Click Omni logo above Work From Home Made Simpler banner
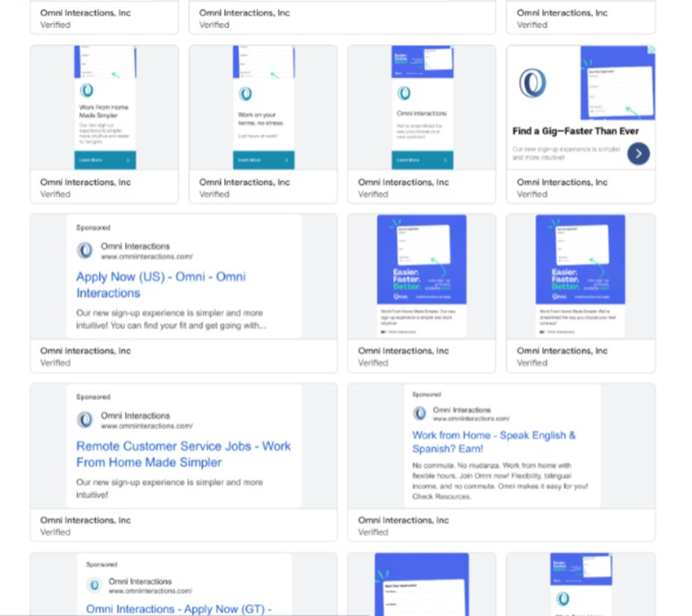 tap(87, 91)
